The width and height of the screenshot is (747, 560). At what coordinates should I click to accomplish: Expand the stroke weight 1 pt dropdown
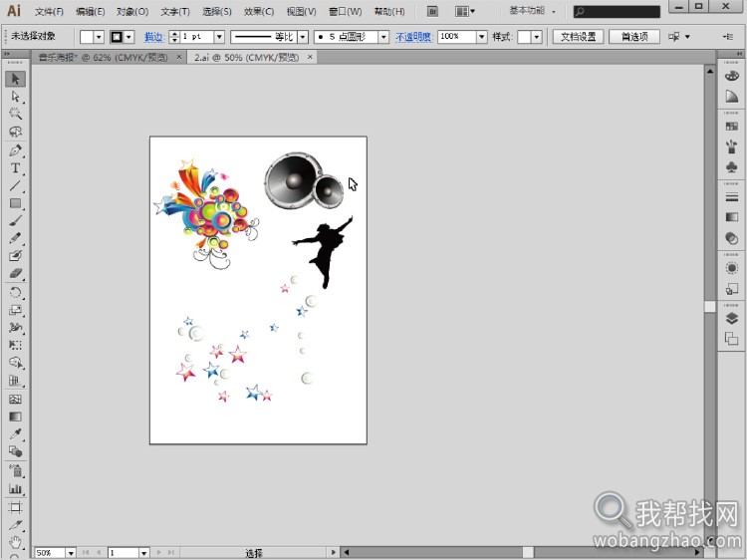(x=219, y=37)
